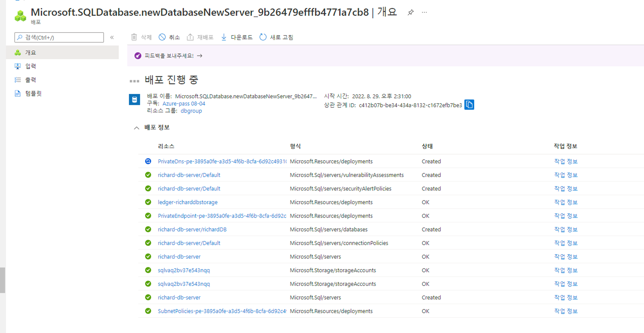Click Microsoft.Sql/servers/databases type cell

329,229
